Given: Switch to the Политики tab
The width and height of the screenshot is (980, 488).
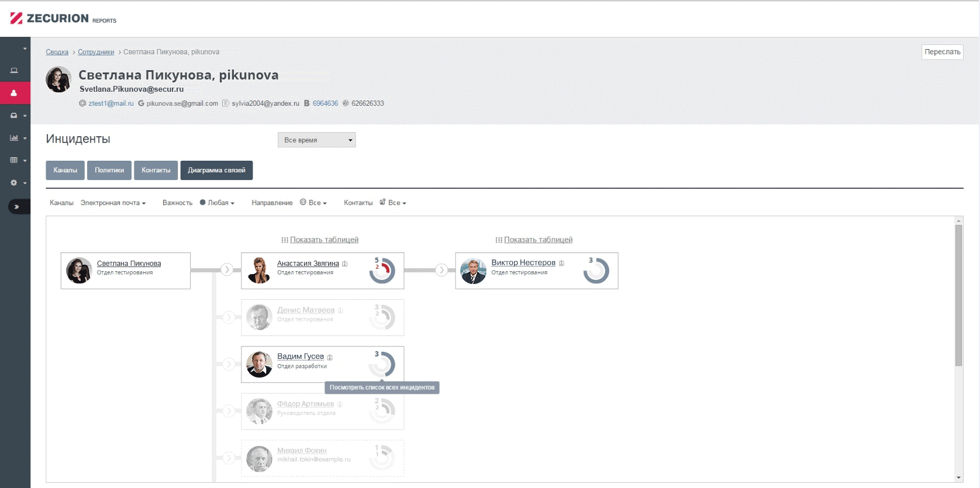Looking at the screenshot, I should tap(109, 170).
